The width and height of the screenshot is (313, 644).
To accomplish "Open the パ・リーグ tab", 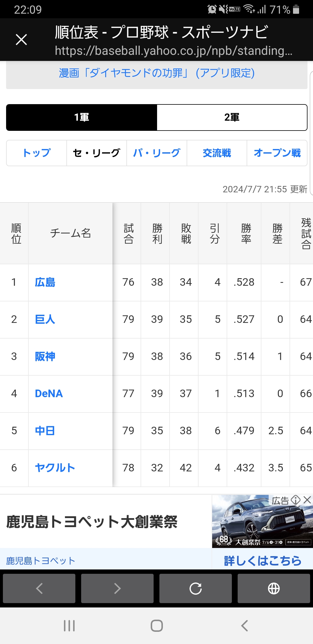I will click(x=157, y=153).
